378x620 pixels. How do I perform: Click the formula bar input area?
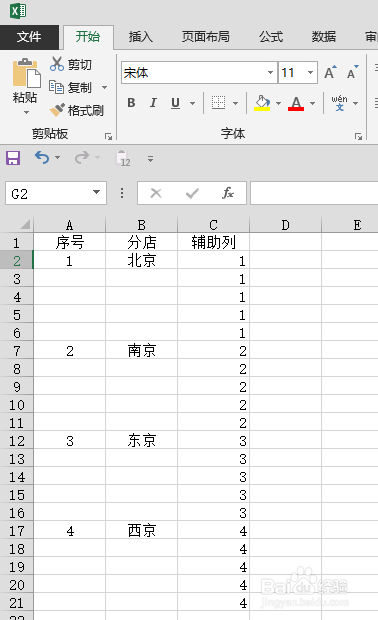(314, 193)
